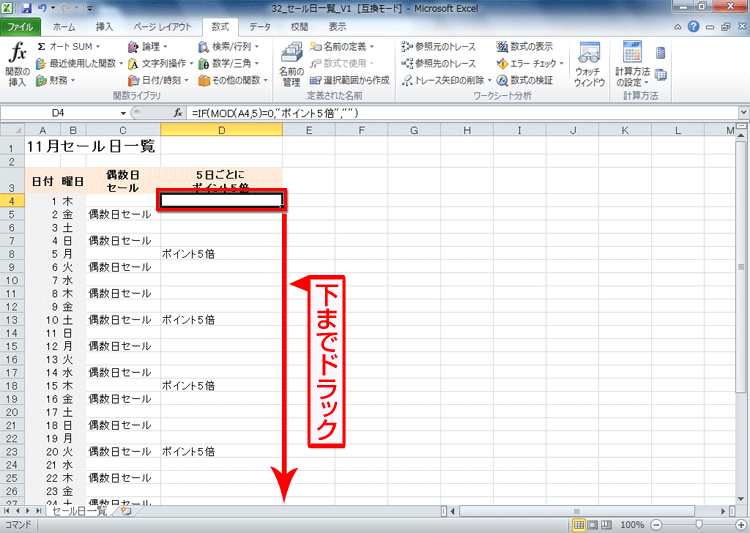
Task: Click the fx button beside the formula bar
Action: (178, 113)
